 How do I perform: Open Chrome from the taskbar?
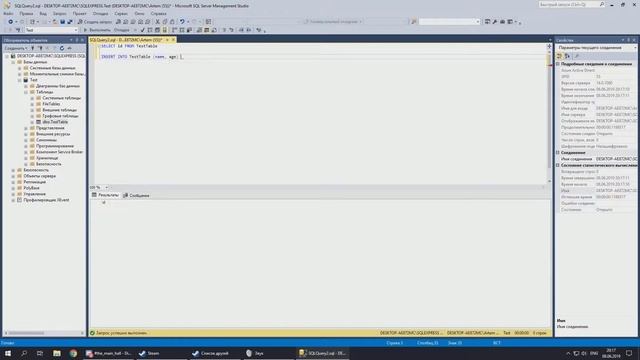(x=73, y=353)
